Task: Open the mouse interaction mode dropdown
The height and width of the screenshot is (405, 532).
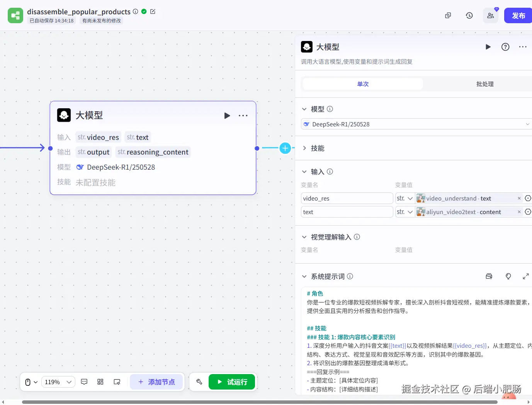Action: 31,382
